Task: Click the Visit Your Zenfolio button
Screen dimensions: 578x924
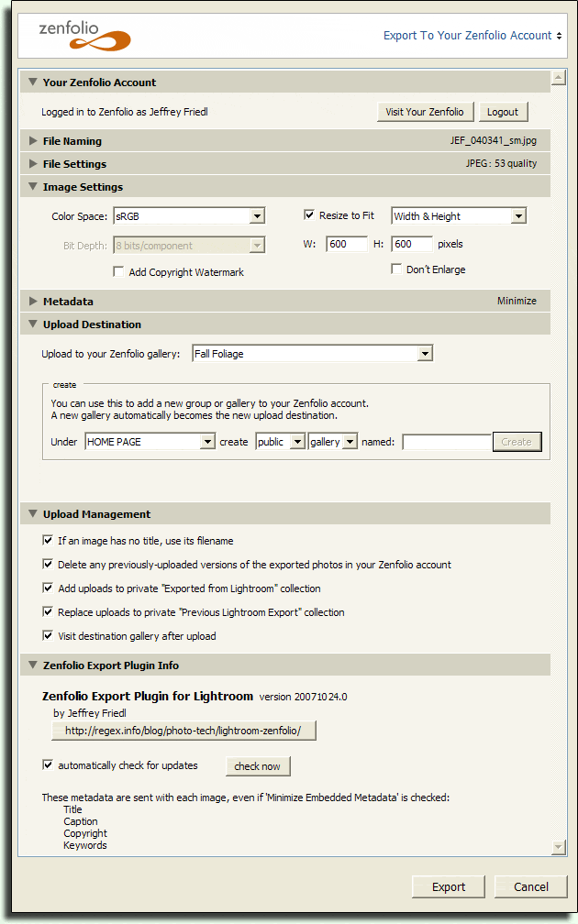Action: coord(425,112)
